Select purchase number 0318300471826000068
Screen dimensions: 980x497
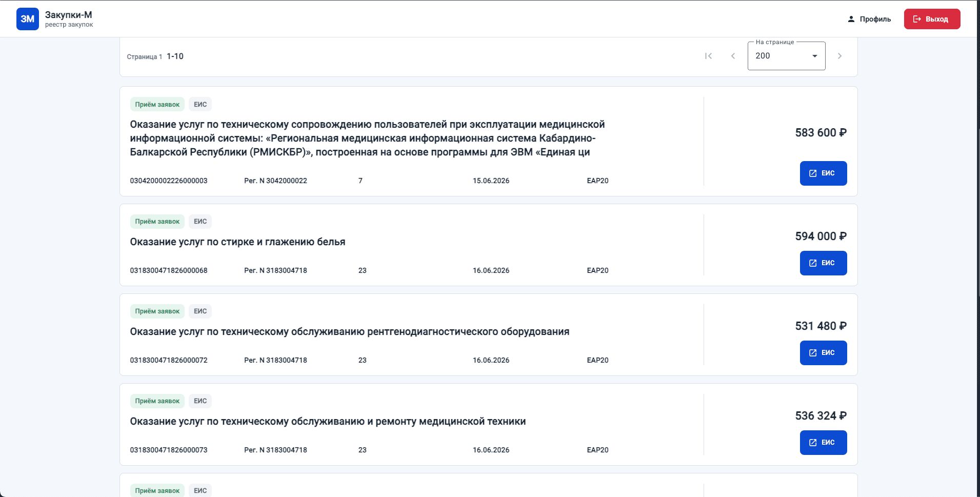(x=169, y=270)
